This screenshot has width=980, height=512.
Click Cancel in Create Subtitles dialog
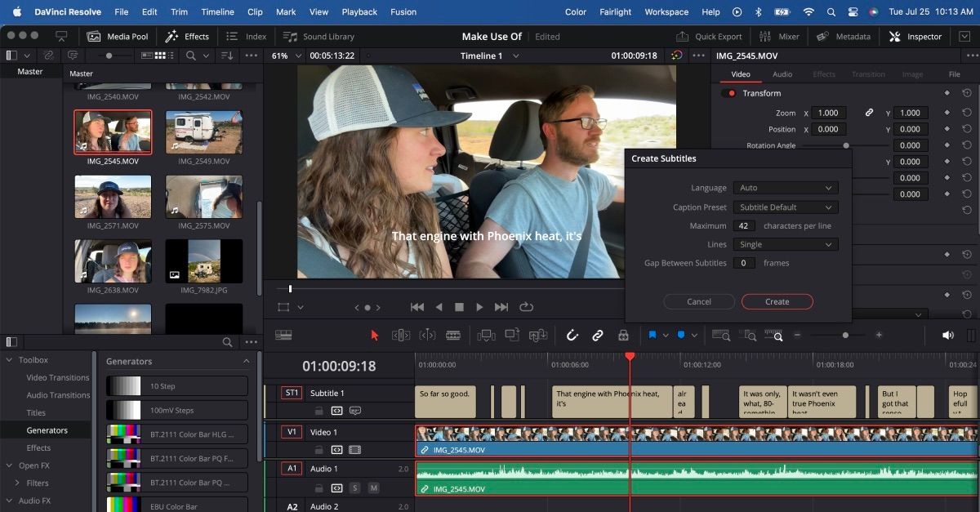click(699, 301)
